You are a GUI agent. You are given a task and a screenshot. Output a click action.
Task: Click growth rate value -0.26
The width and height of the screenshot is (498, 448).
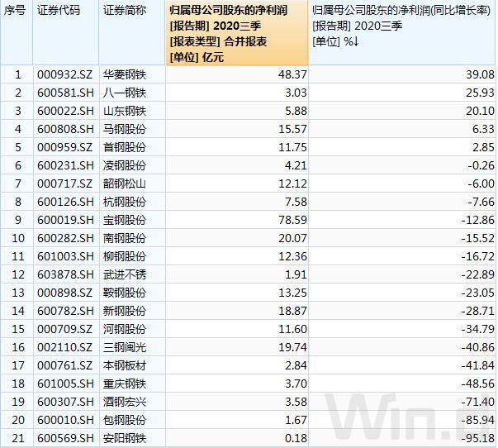481,165
